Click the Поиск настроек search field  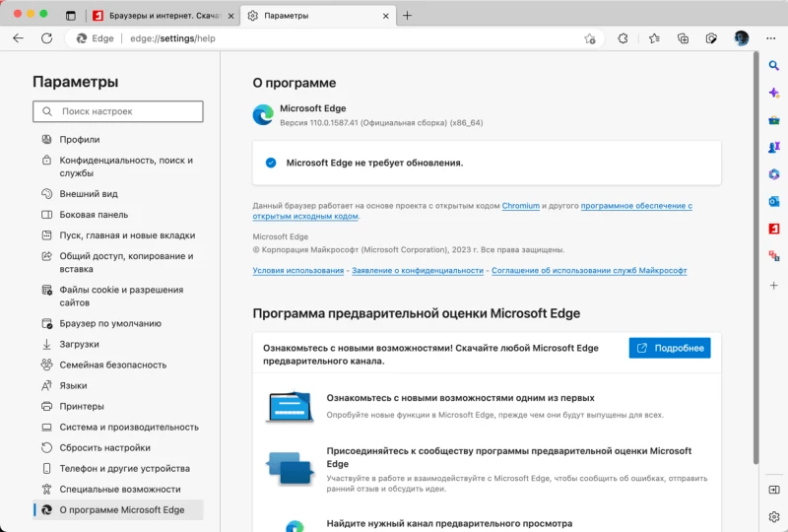tap(118, 111)
